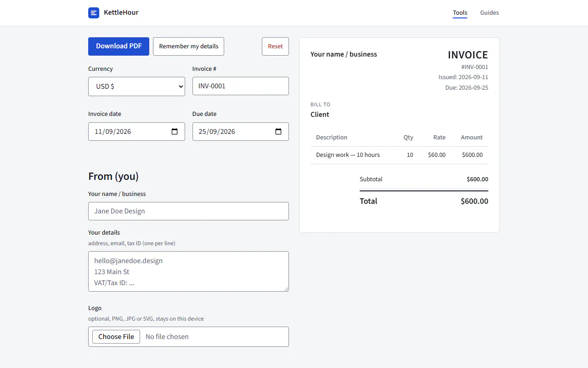This screenshot has width=588, height=368.
Task: Click Choose File for logo upload
Action: click(116, 337)
